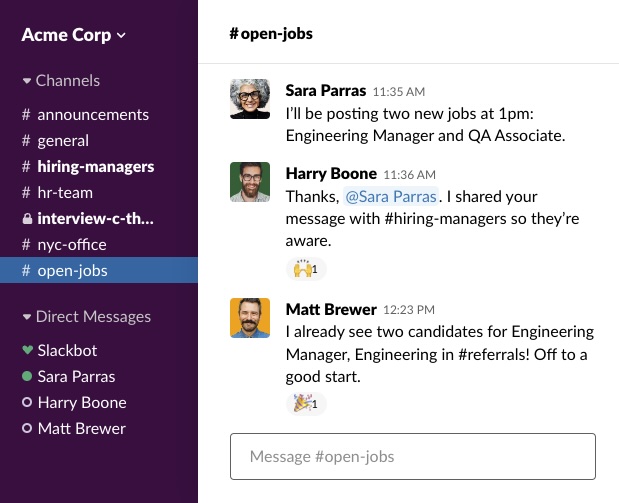
Task: Click the lock icon on private channel
Action: 27,219
